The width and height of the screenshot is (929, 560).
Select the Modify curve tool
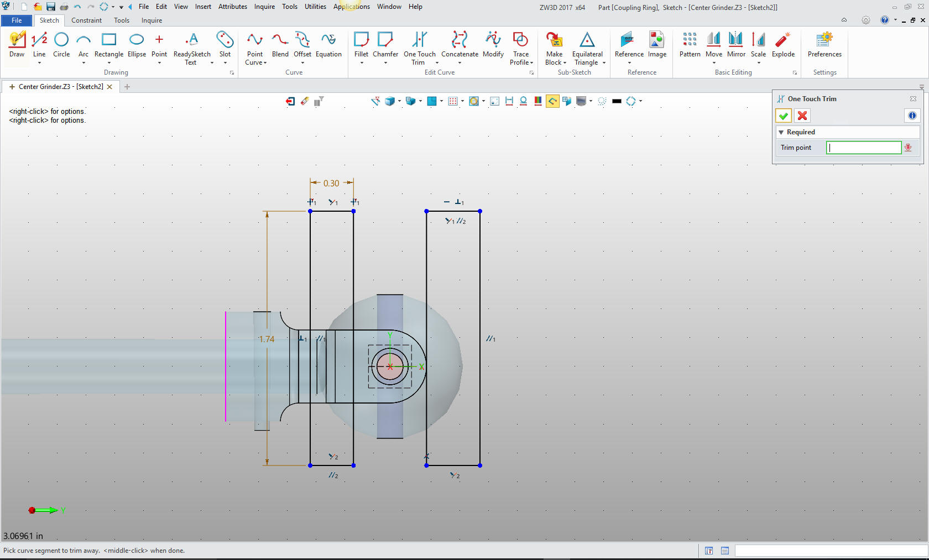tap(493, 44)
